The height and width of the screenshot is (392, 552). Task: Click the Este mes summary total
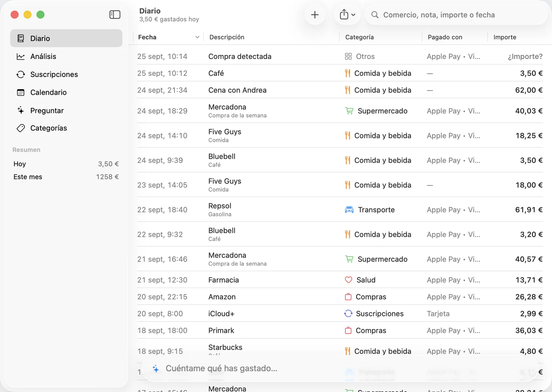click(107, 177)
